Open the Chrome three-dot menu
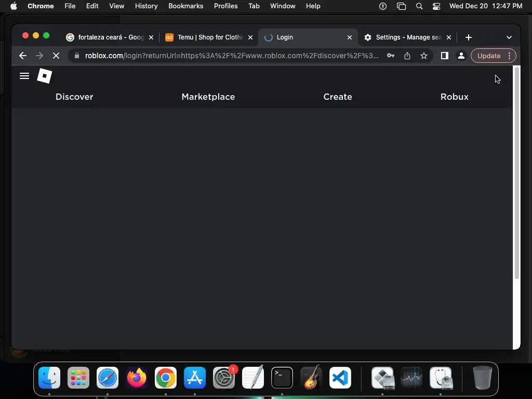532x399 pixels. point(509,56)
